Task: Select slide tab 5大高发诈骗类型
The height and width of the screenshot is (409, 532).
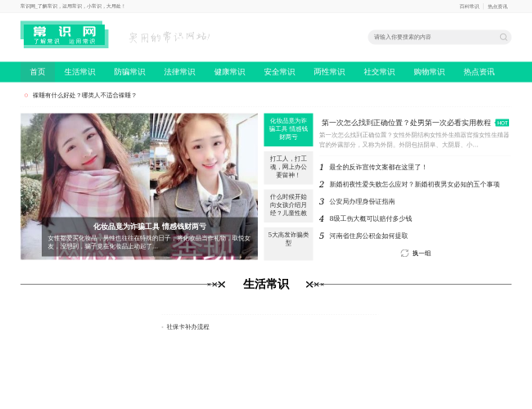Action: coord(288,243)
